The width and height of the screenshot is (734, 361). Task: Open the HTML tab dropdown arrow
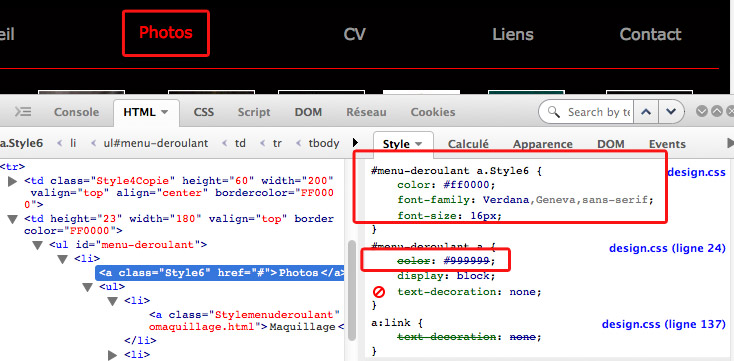164,112
